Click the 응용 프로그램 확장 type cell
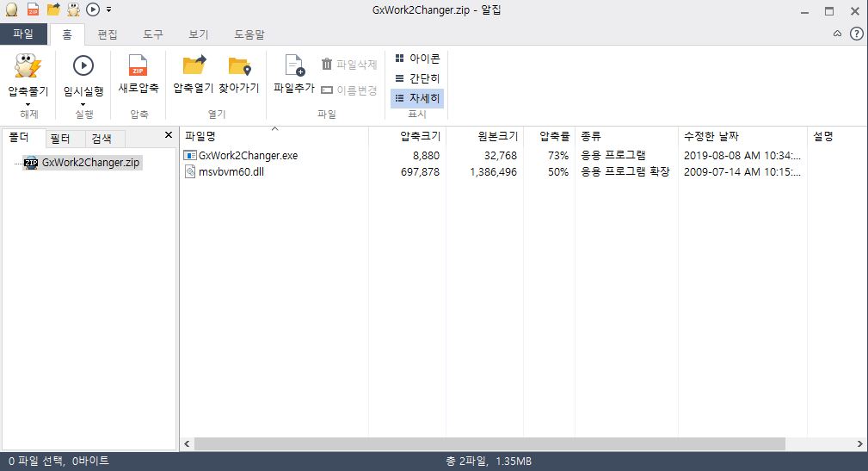Viewport: 868px width, 471px height. click(625, 171)
